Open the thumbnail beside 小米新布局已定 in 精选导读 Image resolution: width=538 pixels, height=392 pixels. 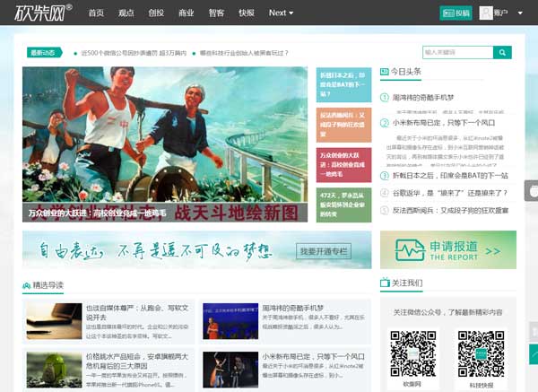(x=230, y=370)
